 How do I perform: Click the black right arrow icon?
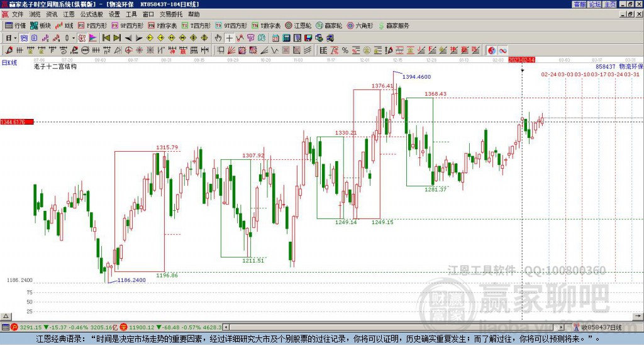coord(139,38)
